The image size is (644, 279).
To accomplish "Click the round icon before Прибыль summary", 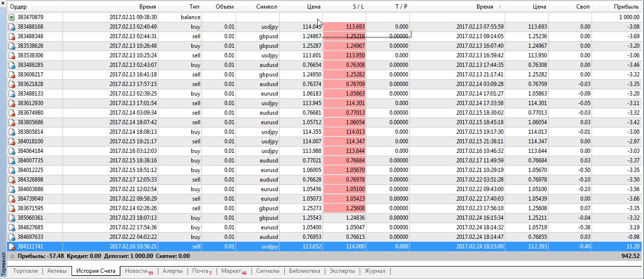I will [x=12, y=256].
